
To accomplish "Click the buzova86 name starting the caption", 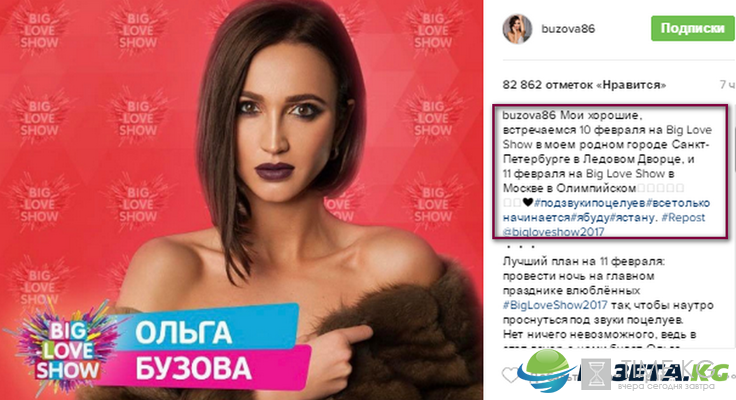I will [529, 115].
